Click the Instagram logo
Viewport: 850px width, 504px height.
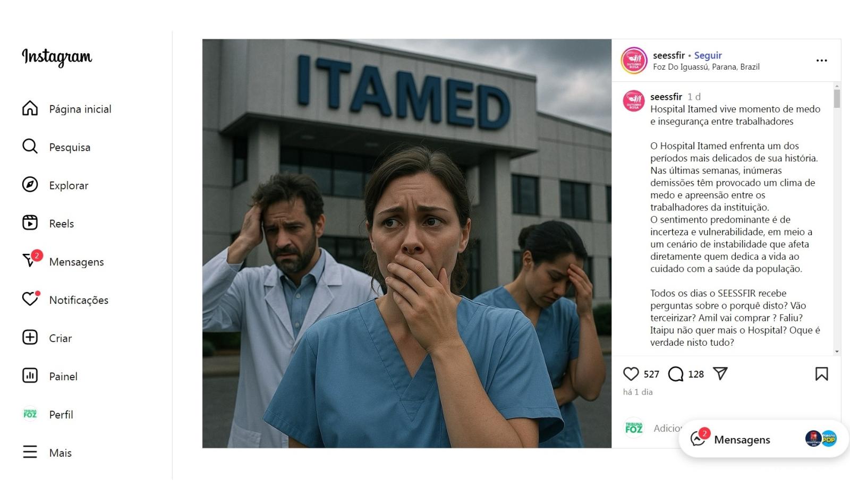pyautogui.click(x=57, y=57)
